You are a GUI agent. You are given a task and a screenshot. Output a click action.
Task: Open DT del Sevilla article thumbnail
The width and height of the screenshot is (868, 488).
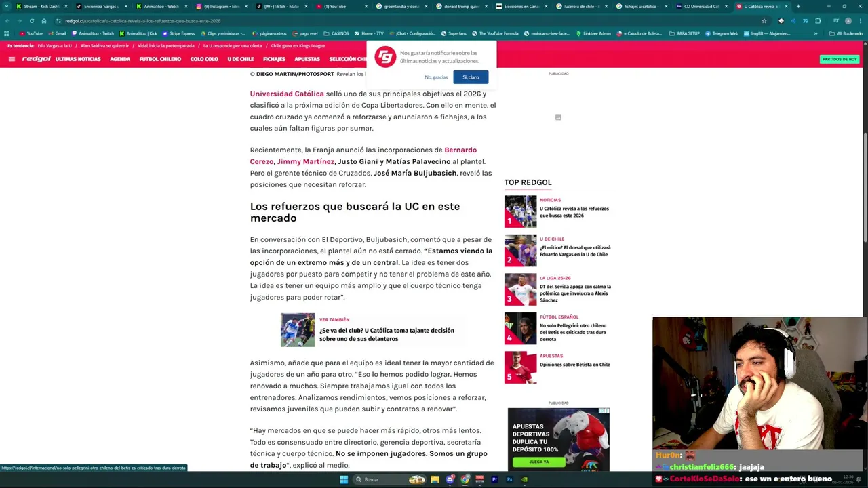520,289
